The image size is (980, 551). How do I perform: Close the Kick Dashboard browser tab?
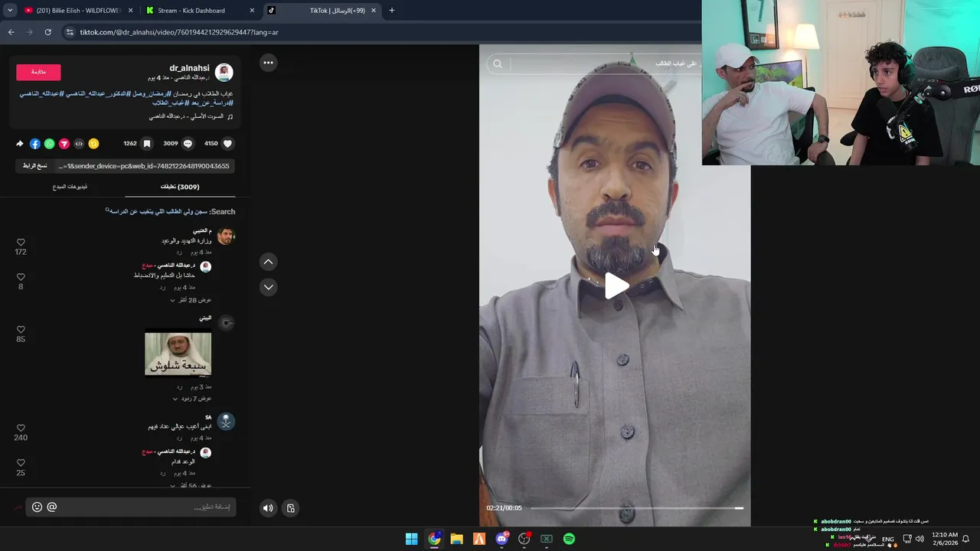[252, 11]
